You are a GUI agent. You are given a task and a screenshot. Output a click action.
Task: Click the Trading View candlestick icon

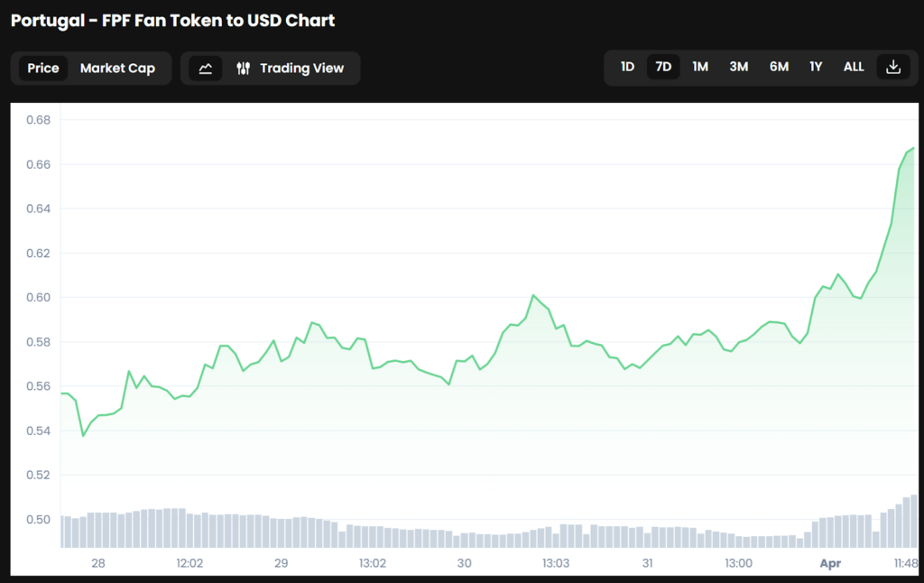pos(243,69)
